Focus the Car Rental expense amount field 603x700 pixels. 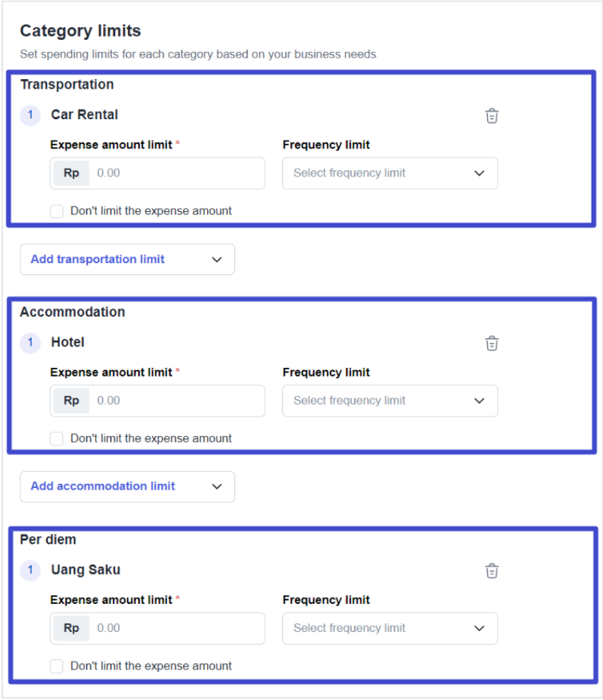click(176, 173)
